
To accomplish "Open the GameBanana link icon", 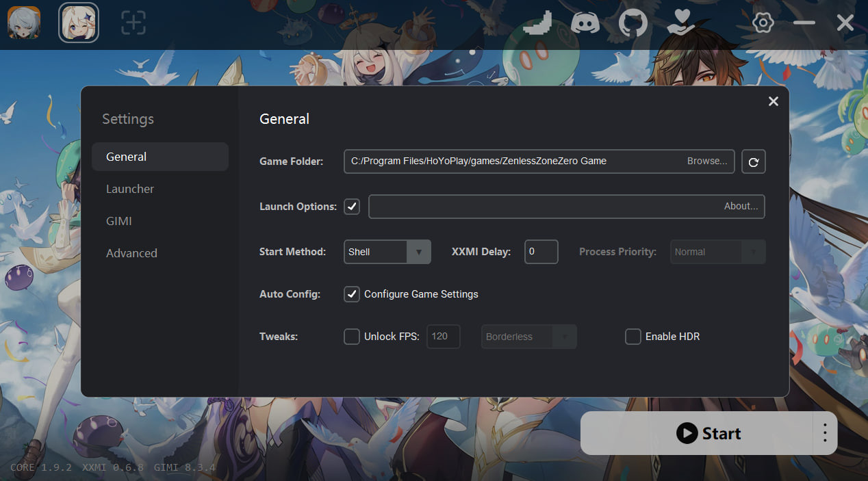I will point(537,23).
